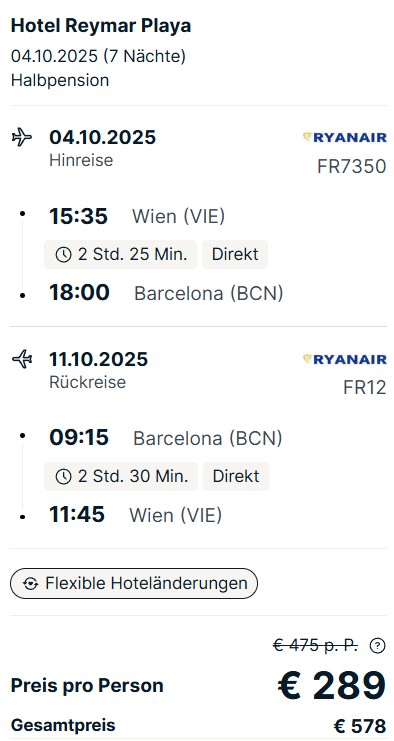The height and width of the screenshot is (741, 394).
Task: Click flight number FR7350
Action: coord(351,167)
